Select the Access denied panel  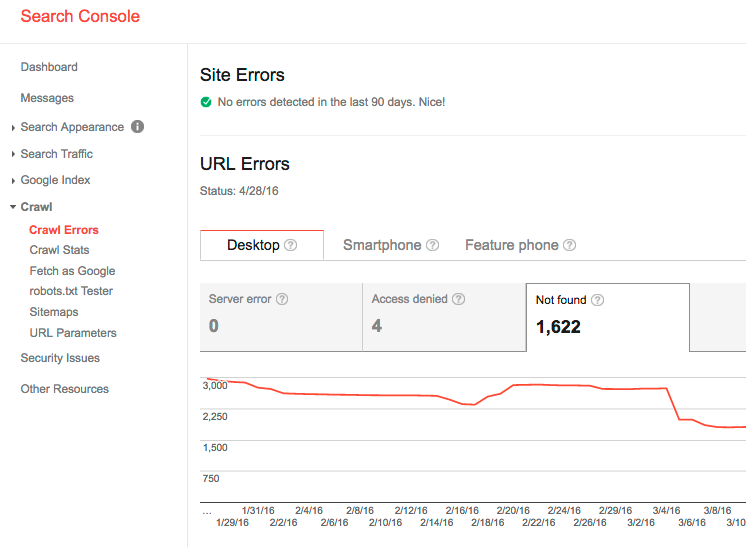(444, 317)
